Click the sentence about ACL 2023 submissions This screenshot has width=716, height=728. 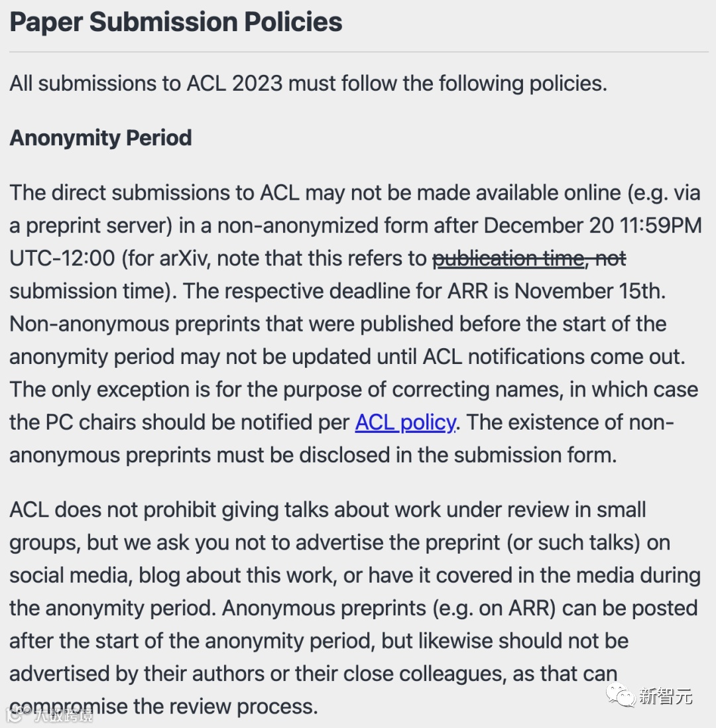click(308, 84)
